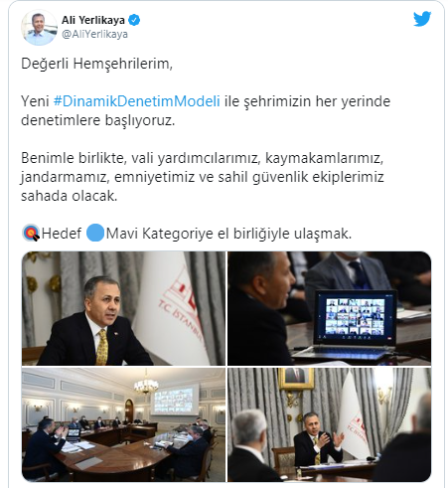
Task: Click the 'Değerli Hemşehrilerim' greeting text
Action: [x=96, y=64]
